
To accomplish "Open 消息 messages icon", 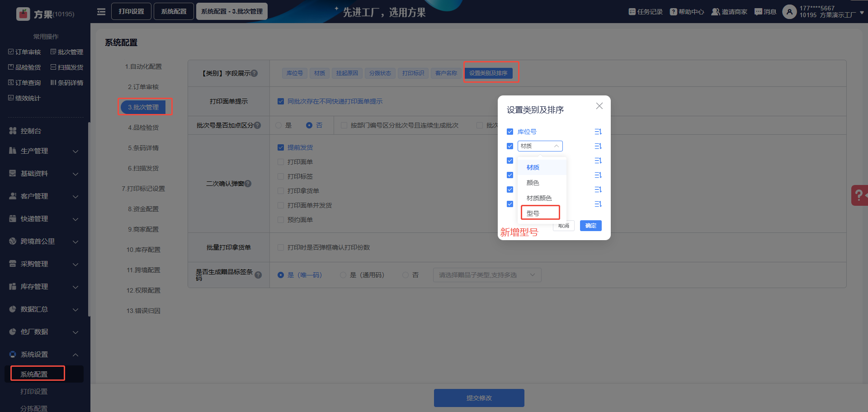I will point(758,12).
